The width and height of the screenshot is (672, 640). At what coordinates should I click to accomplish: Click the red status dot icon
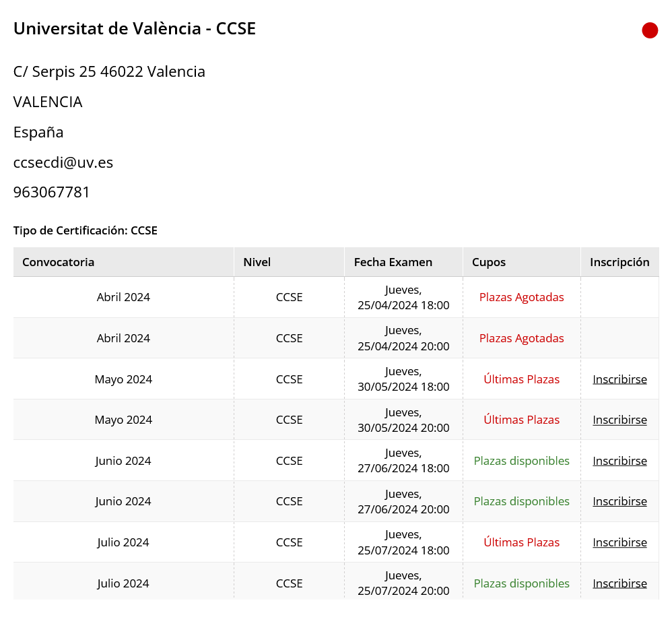[650, 30]
